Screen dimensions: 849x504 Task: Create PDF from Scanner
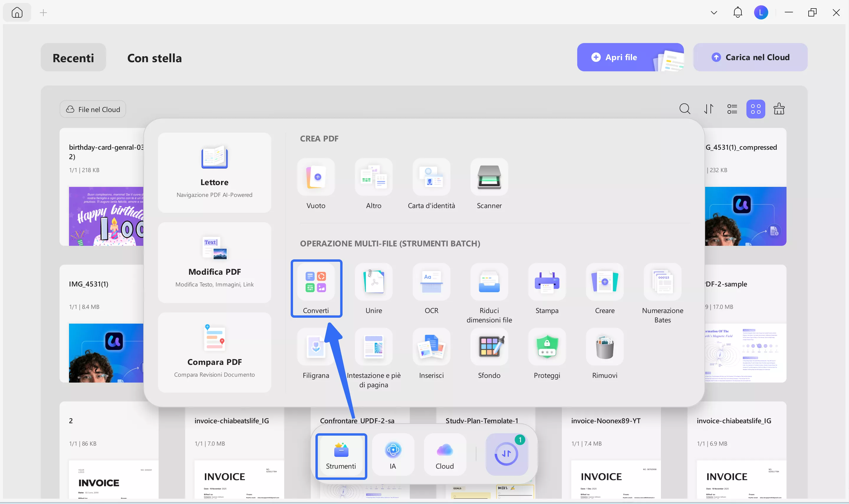coord(489,177)
